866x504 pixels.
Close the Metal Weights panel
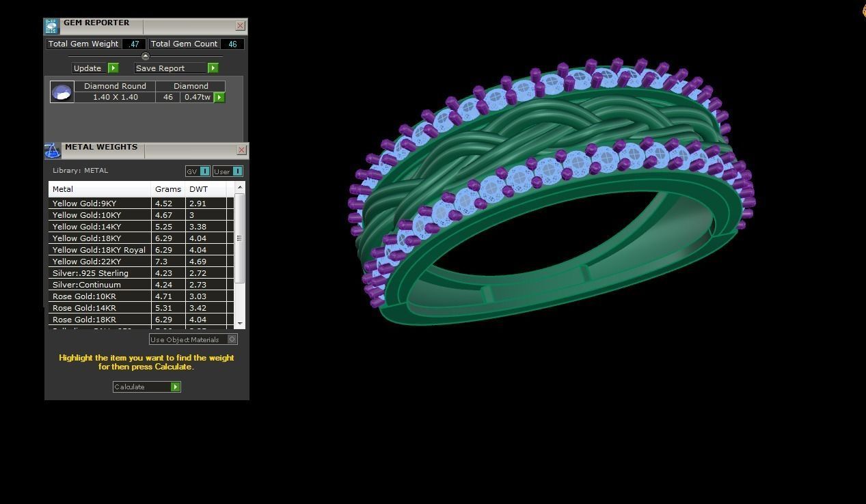(241, 150)
